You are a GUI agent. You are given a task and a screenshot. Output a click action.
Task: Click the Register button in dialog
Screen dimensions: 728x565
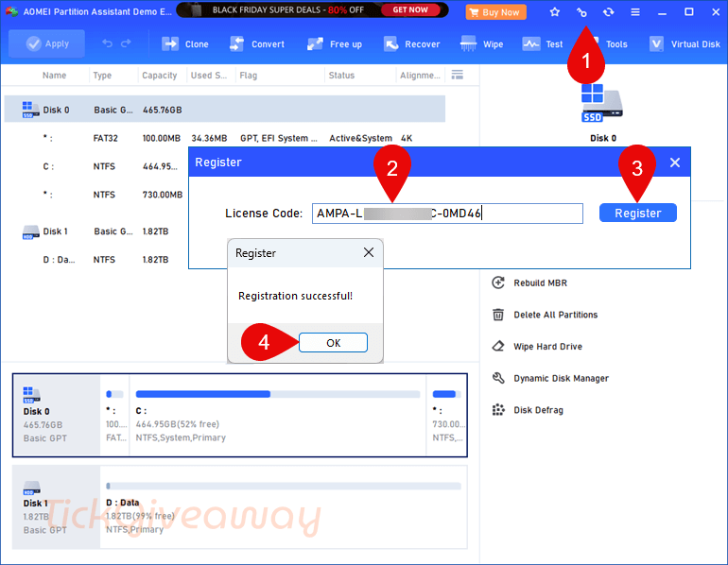[637, 213]
